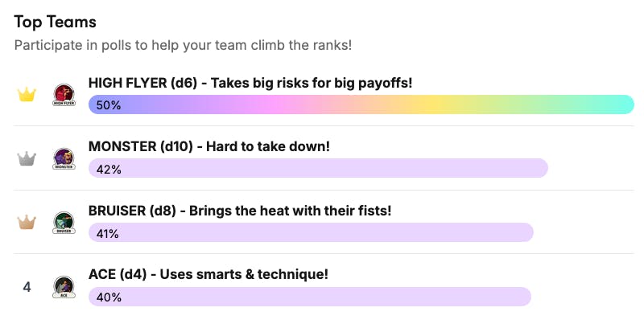Click the rank number 4

tap(27, 286)
